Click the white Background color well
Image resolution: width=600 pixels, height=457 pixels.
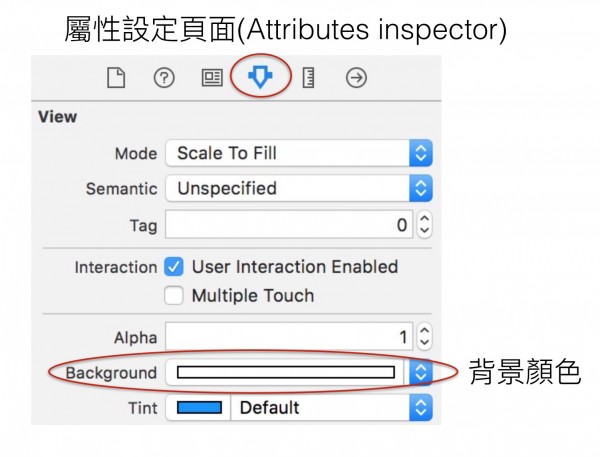click(x=286, y=372)
